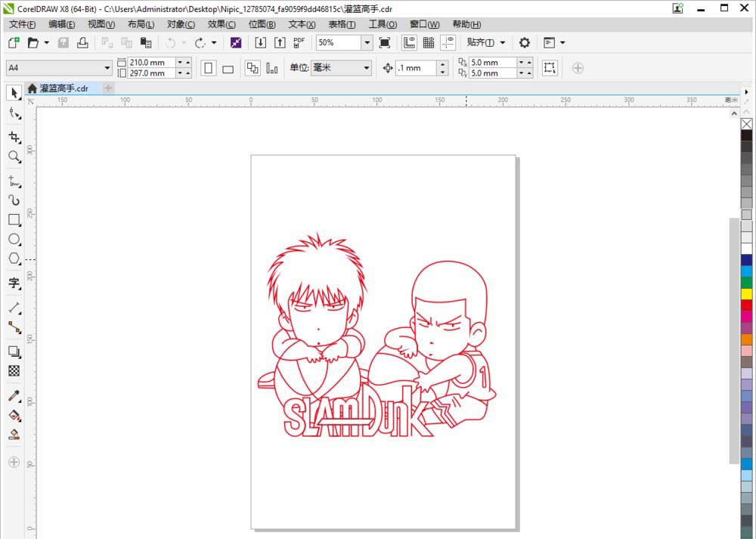756x539 pixels.
Task: Click the quick customize toolbox plus button
Action: (14, 462)
